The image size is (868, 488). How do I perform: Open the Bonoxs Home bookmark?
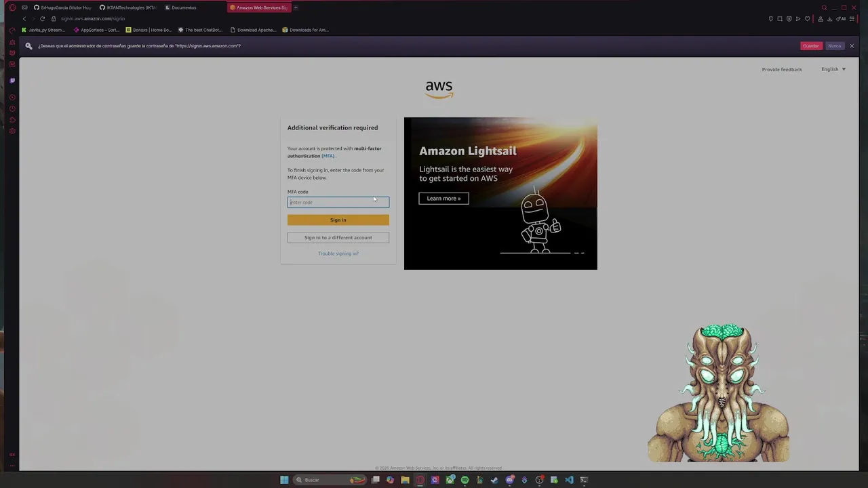click(149, 30)
